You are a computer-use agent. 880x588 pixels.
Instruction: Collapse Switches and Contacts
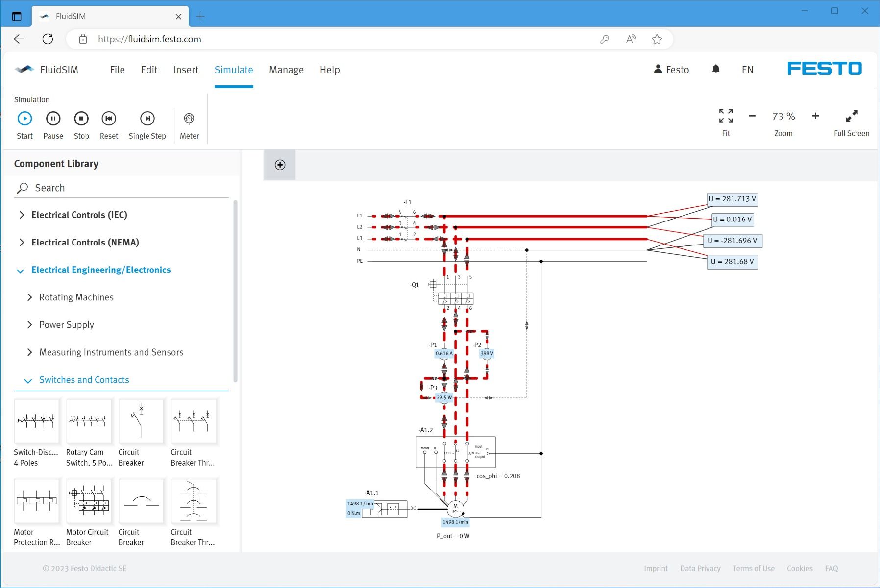click(77, 380)
